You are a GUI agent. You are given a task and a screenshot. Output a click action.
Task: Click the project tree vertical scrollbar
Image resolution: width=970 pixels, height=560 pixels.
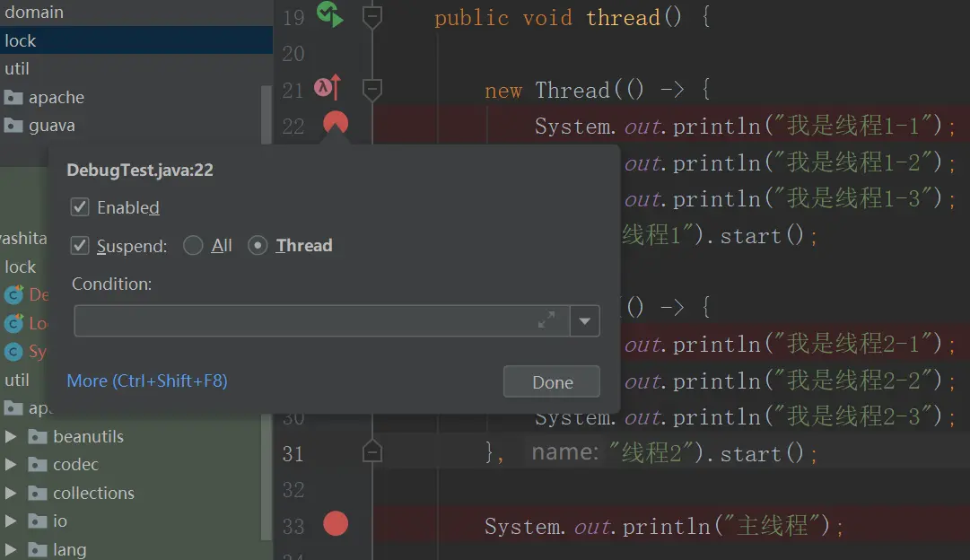pos(267,479)
